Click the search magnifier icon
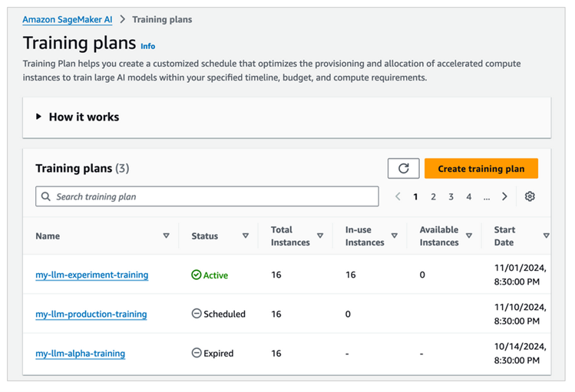The width and height of the screenshot is (575, 392). [x=46, y=196]
